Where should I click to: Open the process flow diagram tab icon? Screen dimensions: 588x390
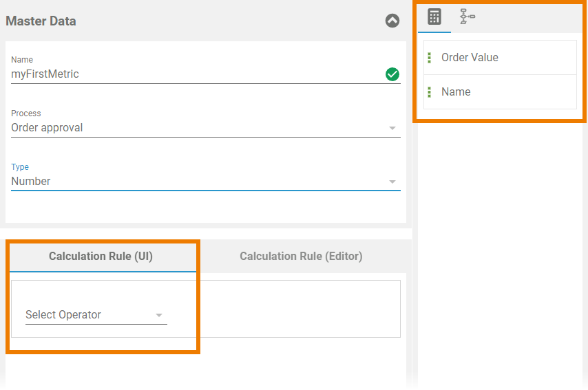tap(468, 17)
